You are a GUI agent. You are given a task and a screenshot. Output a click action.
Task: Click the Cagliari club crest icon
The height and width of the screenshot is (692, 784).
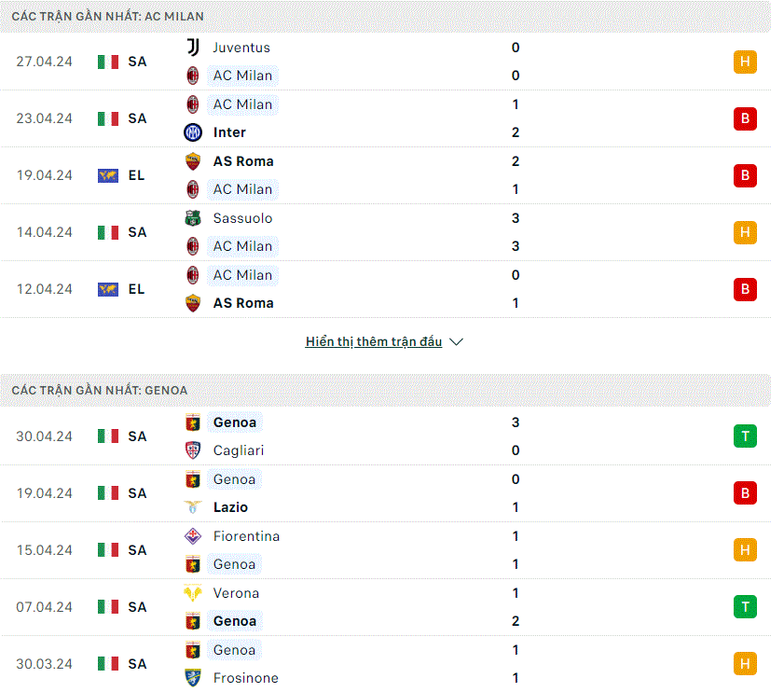point(193,450)
